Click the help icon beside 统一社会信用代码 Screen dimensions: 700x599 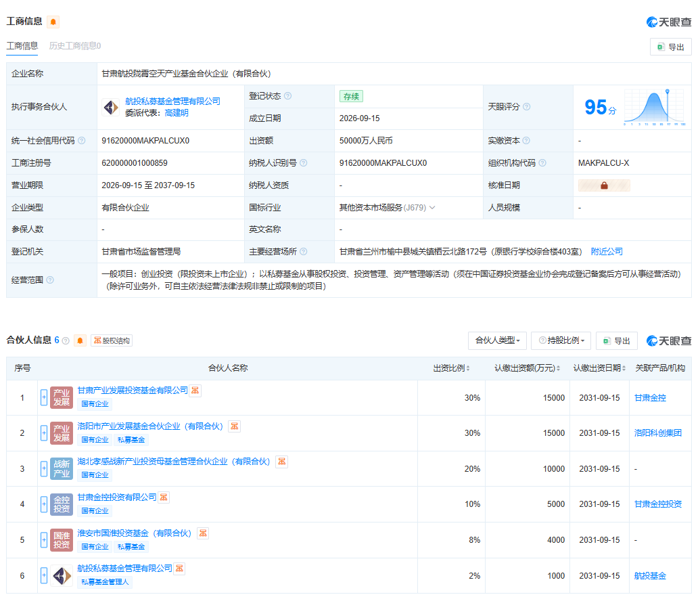tap(82, 141)
